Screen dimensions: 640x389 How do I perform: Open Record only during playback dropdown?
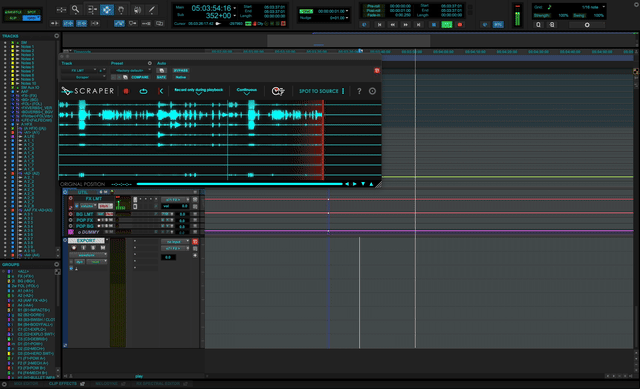pos(199,91)
